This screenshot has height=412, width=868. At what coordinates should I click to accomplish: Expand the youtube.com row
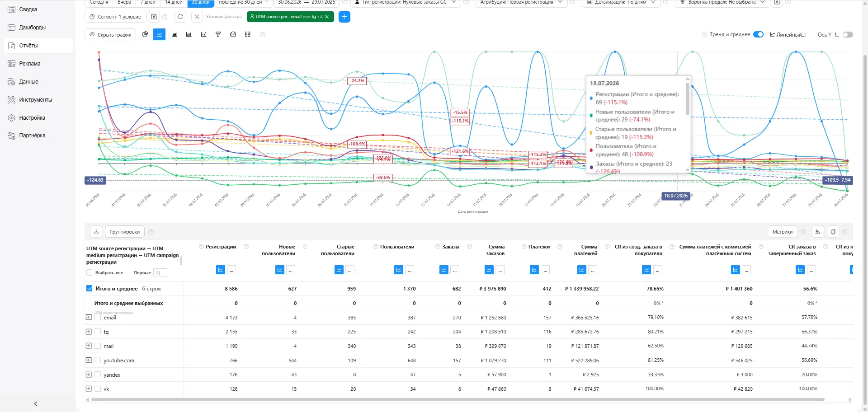click(89, 360)
